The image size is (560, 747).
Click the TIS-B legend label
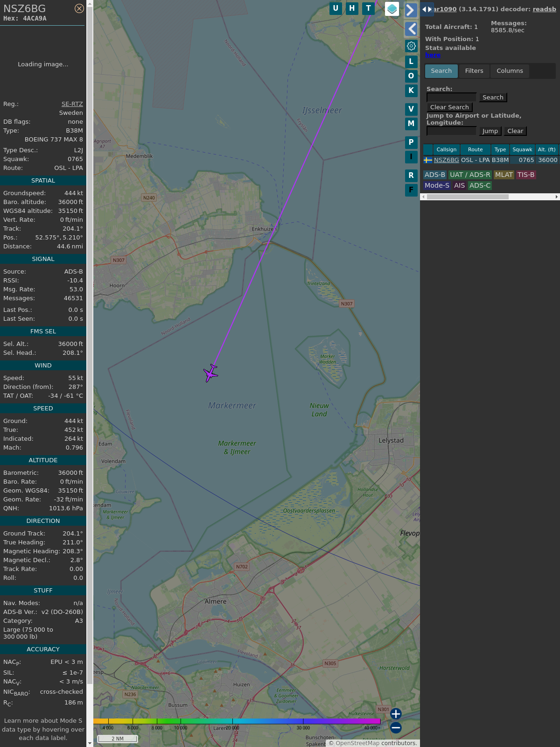[526, 175]
